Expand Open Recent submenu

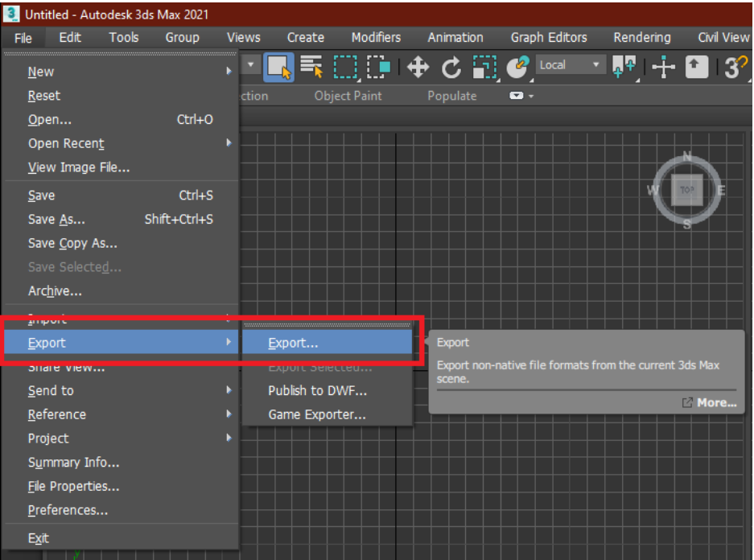click(122, 143)
